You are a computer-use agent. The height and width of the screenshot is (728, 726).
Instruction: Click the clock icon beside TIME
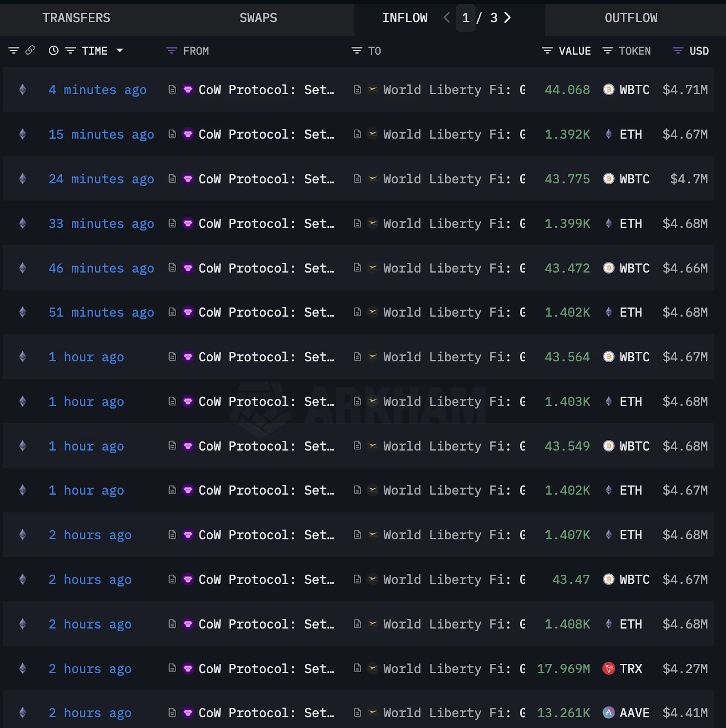(x=53, y=50)
